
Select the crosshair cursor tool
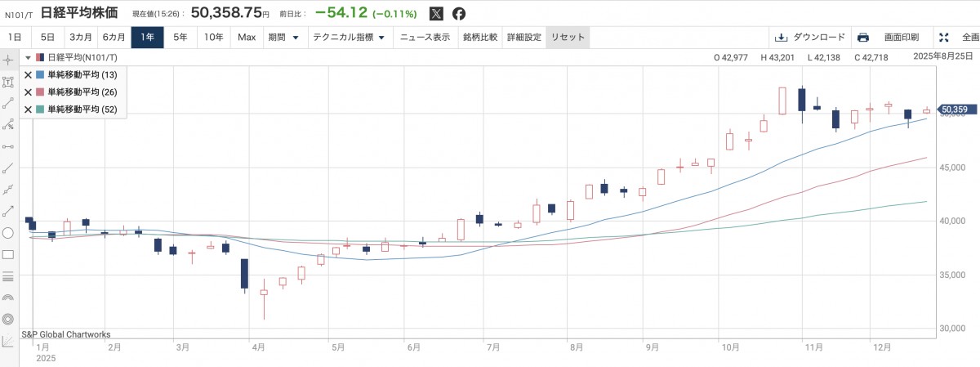(x=8, y=60)
